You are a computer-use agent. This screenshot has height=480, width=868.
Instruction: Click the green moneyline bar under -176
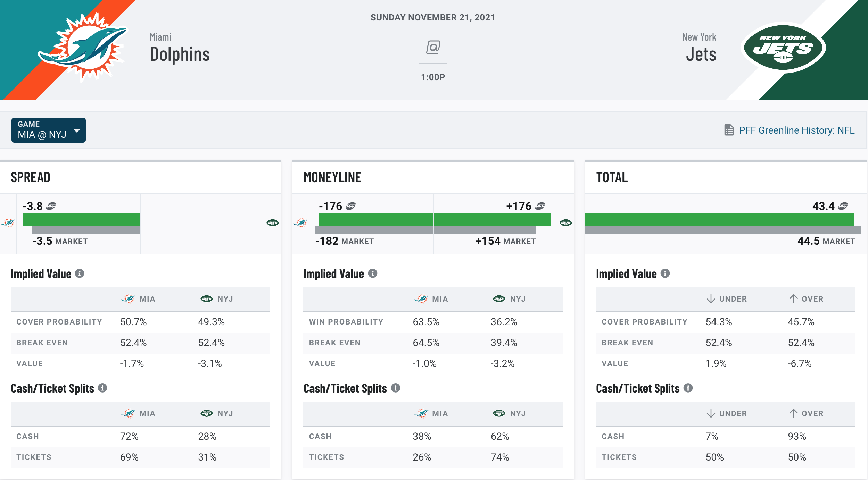376,220
